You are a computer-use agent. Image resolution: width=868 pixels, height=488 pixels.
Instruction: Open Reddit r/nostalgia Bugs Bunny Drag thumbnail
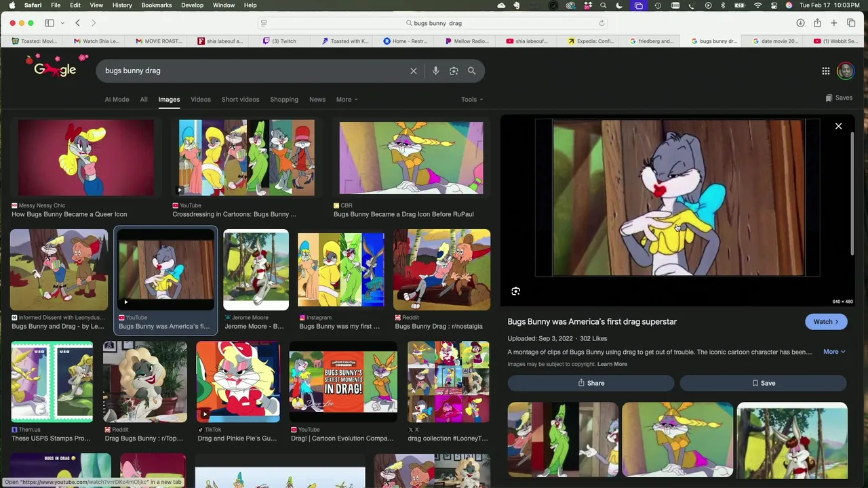(x=441, y=270)
